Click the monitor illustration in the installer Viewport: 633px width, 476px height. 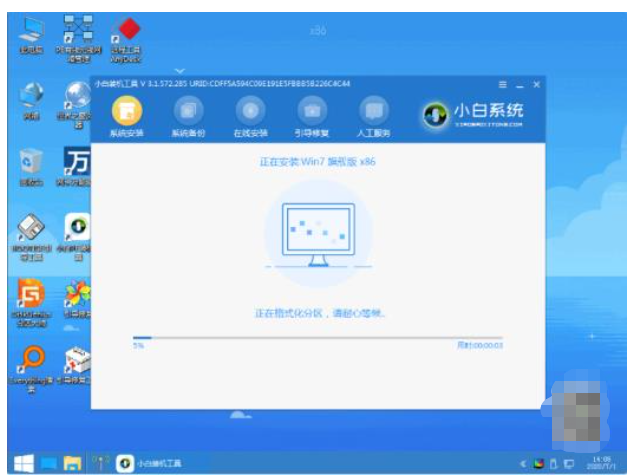pyautogui.click(x=319, y=235)
